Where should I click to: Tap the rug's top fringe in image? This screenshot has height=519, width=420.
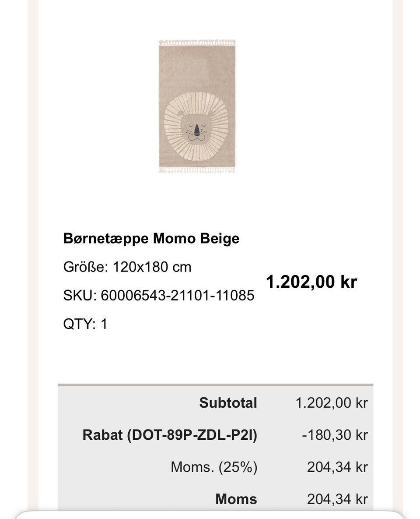point(197,42)
